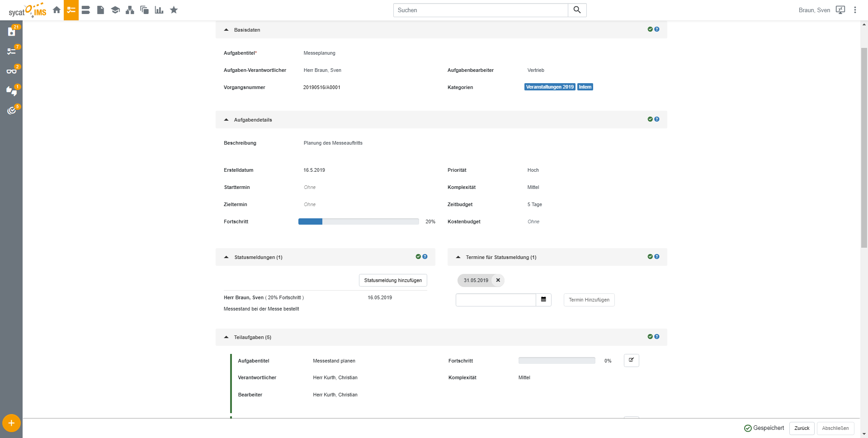The height and width of the screenshot is (438, 868).
Task: Click the star favorites icon
Action: tap(174, 10)
